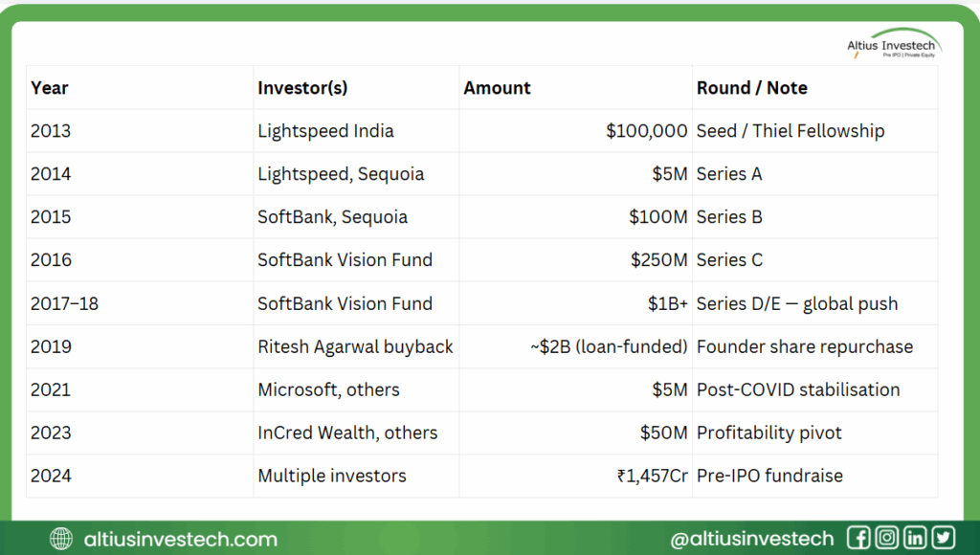The width and height of the screenshot is (980, 555).
Task: Select the Pre-IPO fundraise note cell
Action: 769,476
